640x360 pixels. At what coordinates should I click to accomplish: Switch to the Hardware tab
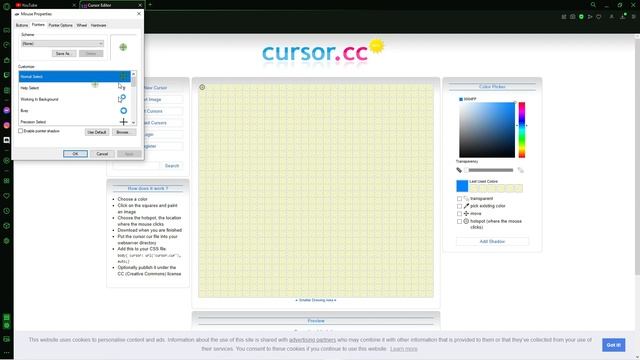[98, 25]
